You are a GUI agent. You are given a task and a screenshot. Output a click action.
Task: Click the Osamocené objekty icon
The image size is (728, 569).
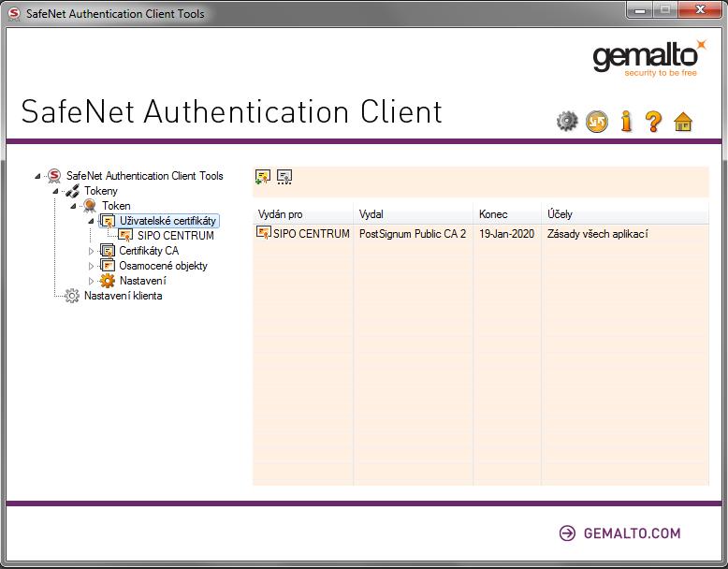[108, 266]
